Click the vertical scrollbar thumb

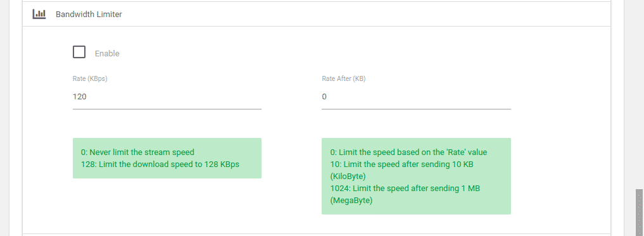point(639,212)
